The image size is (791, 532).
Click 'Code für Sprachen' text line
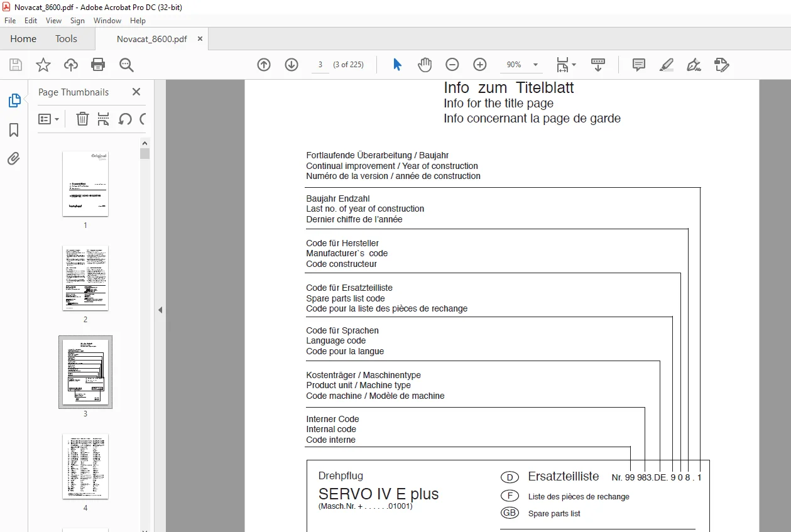pos(342,330)
